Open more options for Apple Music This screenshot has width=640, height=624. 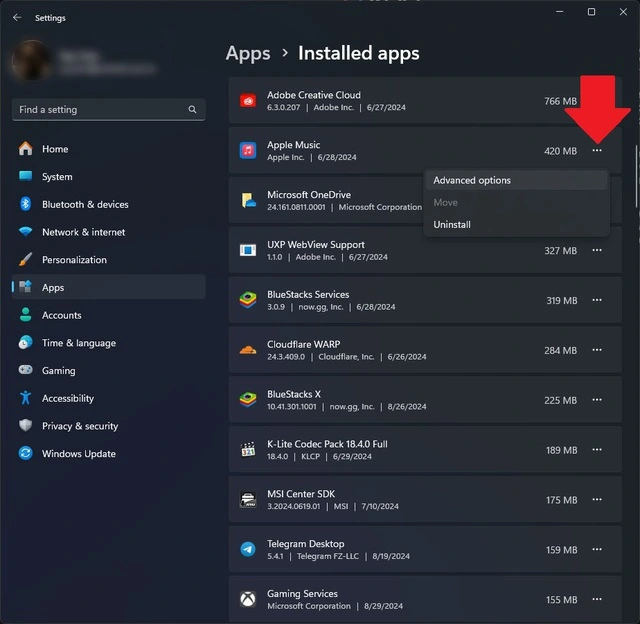597,151
